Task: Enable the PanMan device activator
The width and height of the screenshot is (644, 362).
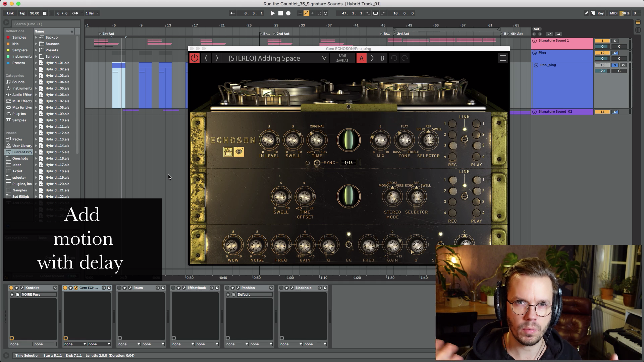Action: coord(227,288)
